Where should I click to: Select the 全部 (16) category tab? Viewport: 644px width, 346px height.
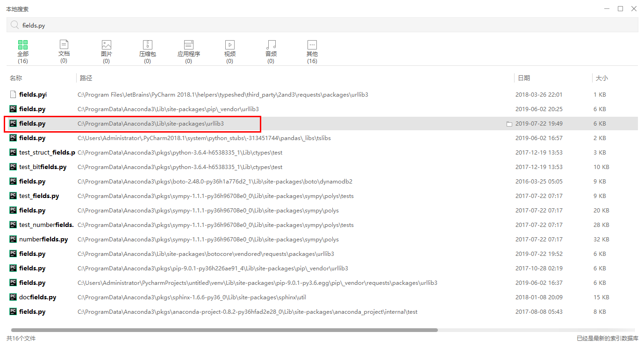(23, 52)
